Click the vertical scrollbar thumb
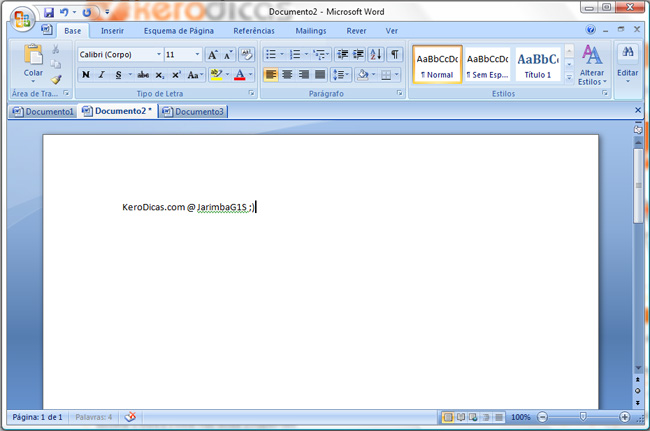The height and width of the screenshot is (431, 650). pyautogui.click(x=638, y=186)
